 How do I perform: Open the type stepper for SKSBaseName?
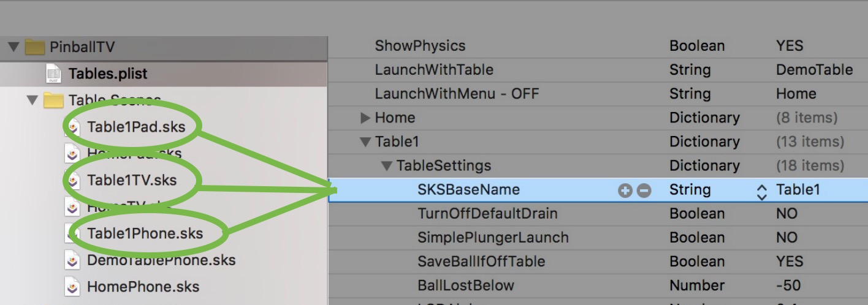pyautogui.click(x=762, y=190)
